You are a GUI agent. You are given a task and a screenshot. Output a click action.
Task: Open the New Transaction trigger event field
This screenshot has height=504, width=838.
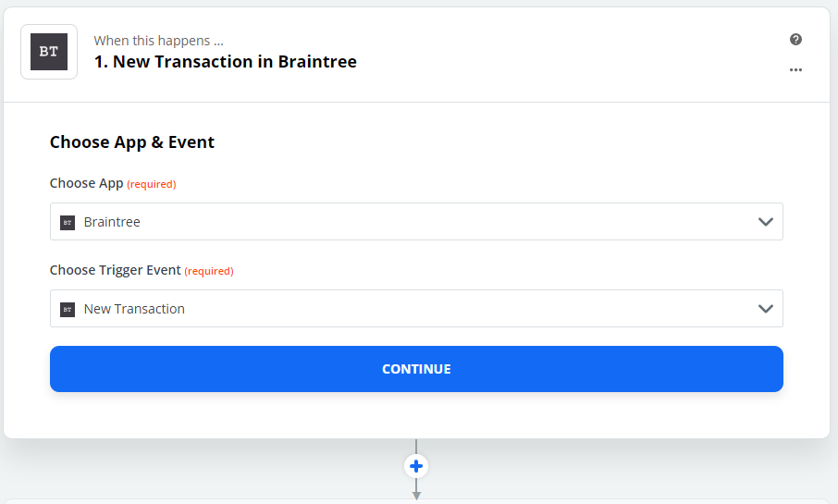coord(416,309)
